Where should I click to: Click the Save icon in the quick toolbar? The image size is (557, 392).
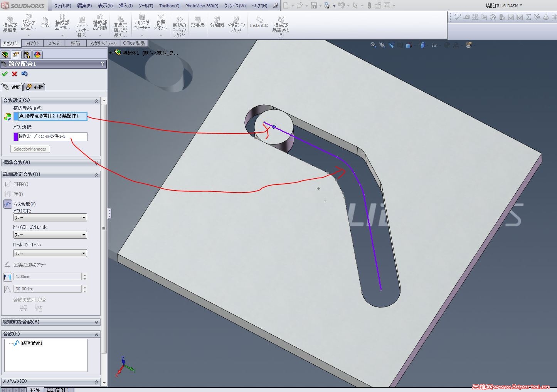pos(314,5)
